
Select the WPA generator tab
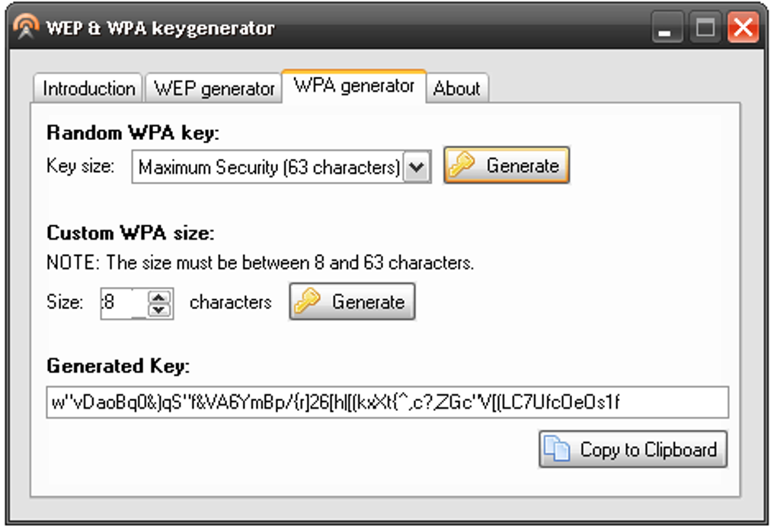click(354, 86)
